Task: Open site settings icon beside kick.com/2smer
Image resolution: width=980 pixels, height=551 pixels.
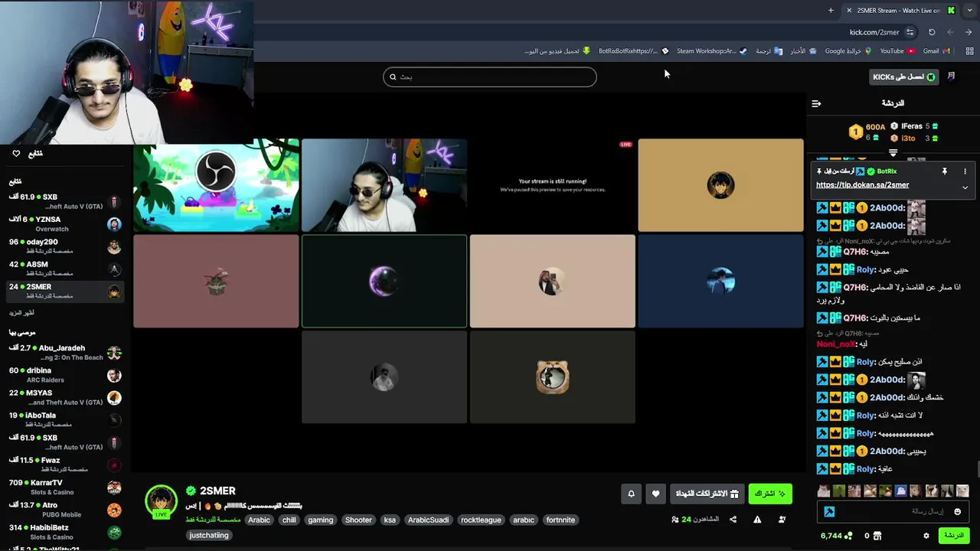Action: pos(910,32)
